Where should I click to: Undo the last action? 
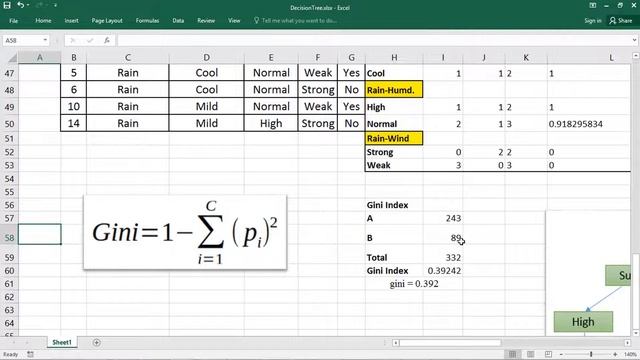click(20, 5)
